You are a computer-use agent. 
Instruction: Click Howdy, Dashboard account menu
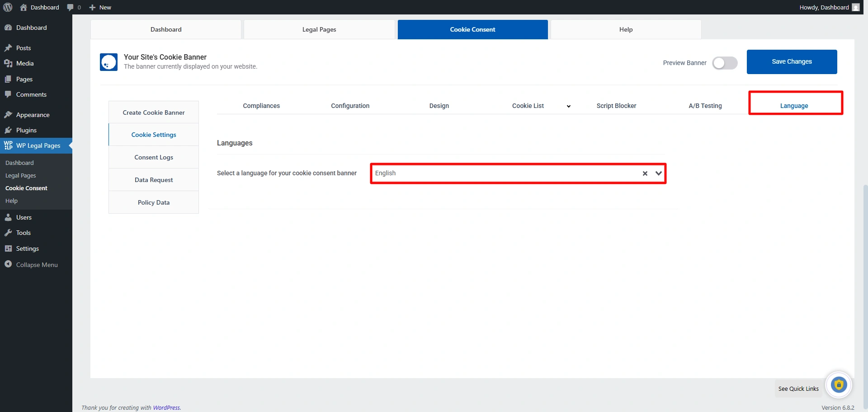click(x=829, y=7)
